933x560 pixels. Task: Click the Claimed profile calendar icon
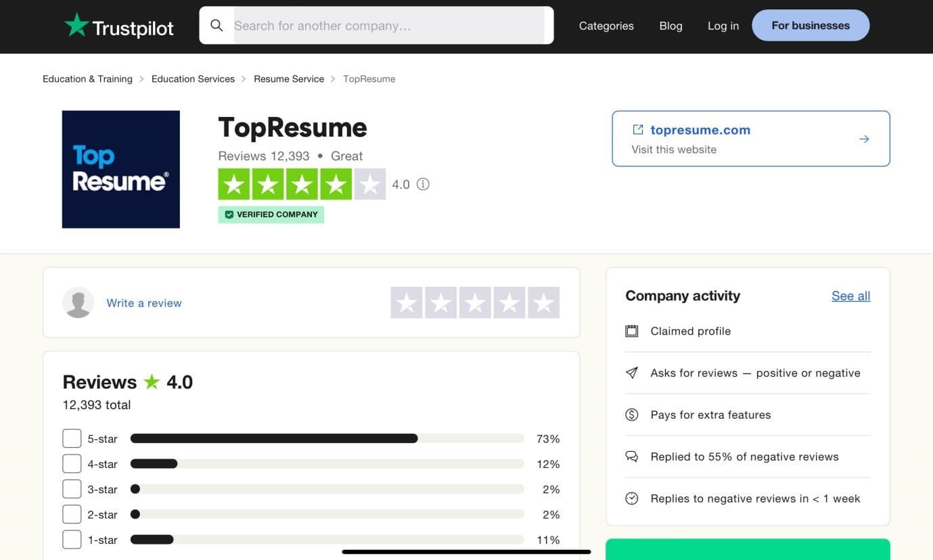(x=632, y=331)
